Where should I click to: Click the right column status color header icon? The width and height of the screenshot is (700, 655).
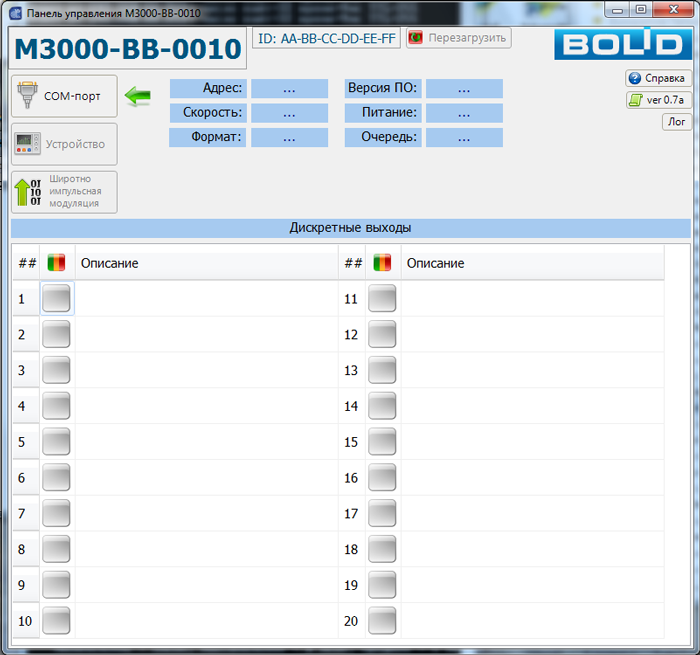(382, 263)
